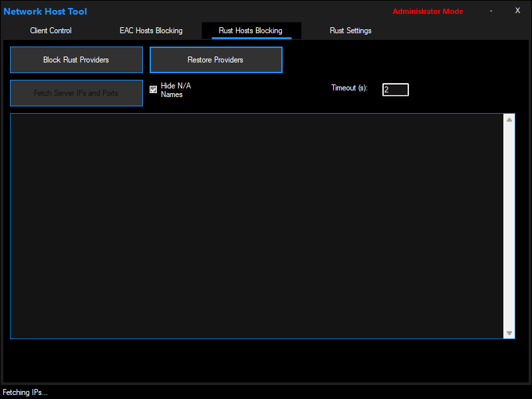This screenshot has height=399, width=532.
Task: Untick the Hide N/A Names checkbox
Action: click(154, 90)
